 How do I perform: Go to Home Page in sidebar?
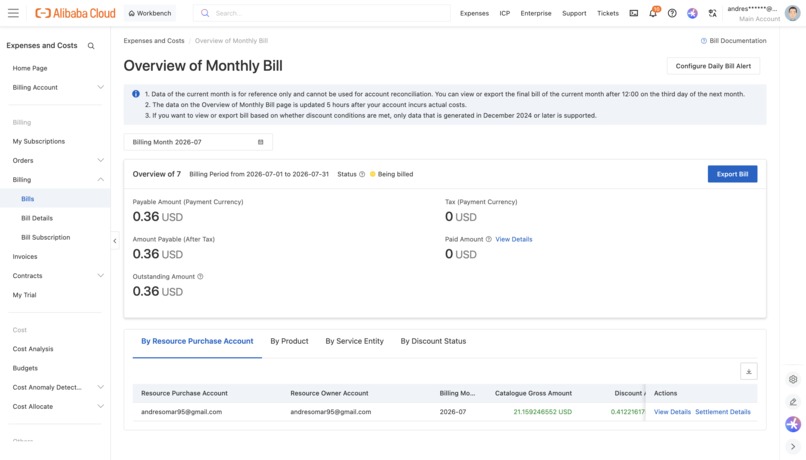[30, 68]
